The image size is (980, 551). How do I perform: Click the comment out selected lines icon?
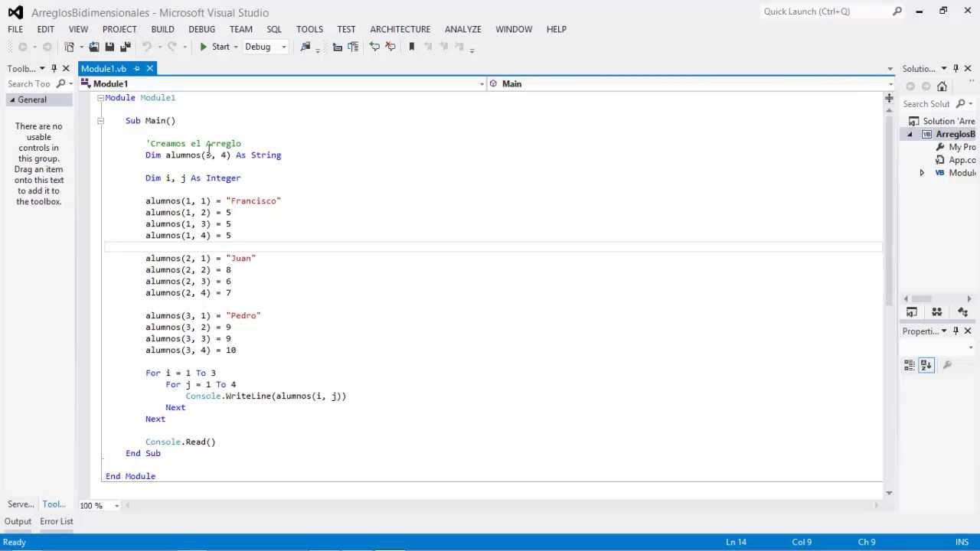pyautogui.click(x=374, y=47)
